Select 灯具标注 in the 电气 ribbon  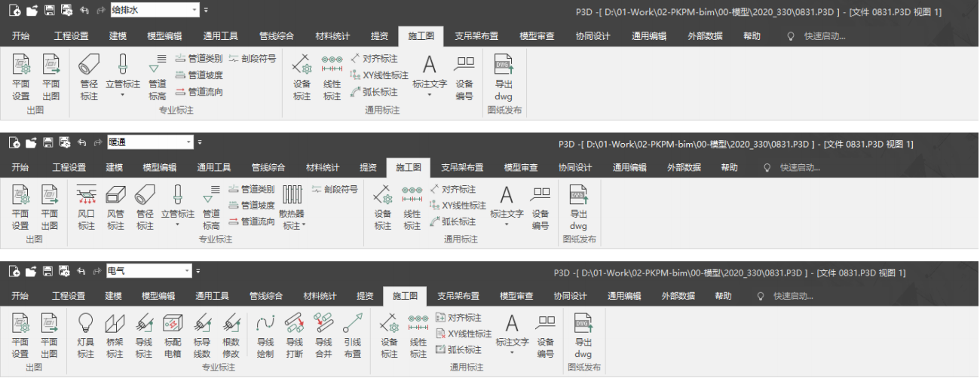(x=86, y=336)
